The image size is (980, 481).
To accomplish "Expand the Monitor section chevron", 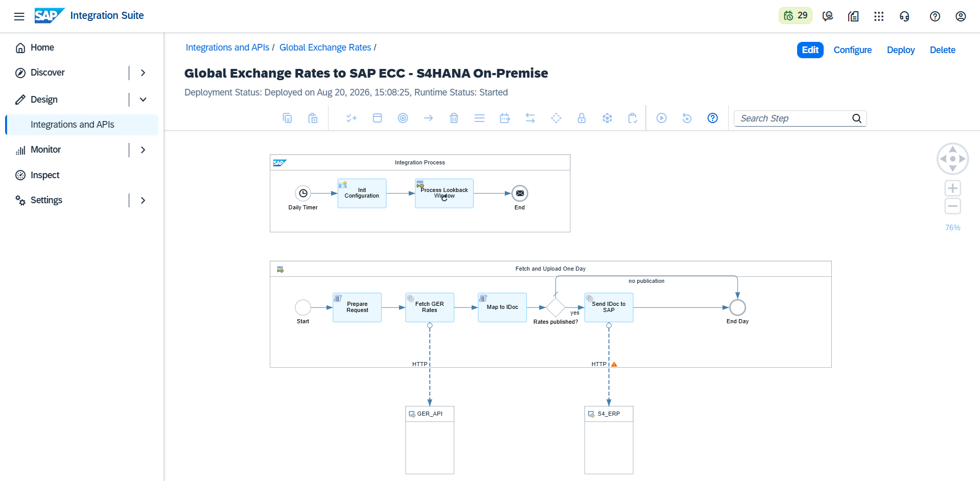I will (143, 150).
